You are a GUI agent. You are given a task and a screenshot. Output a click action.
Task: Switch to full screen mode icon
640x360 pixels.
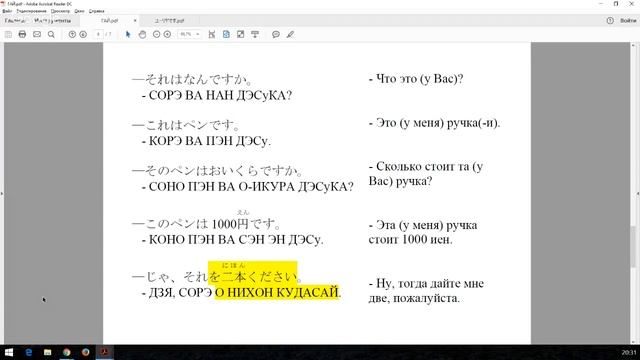pos(240,35)
